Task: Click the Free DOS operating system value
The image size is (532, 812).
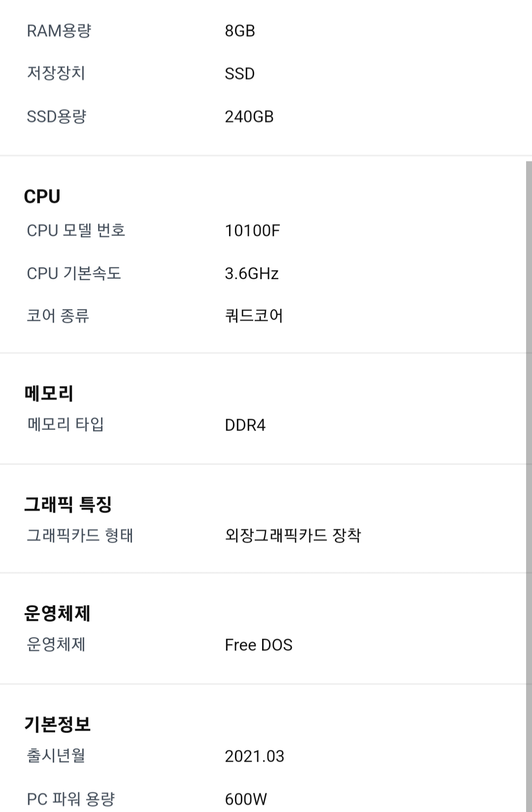Action: [x=259, y=645]
